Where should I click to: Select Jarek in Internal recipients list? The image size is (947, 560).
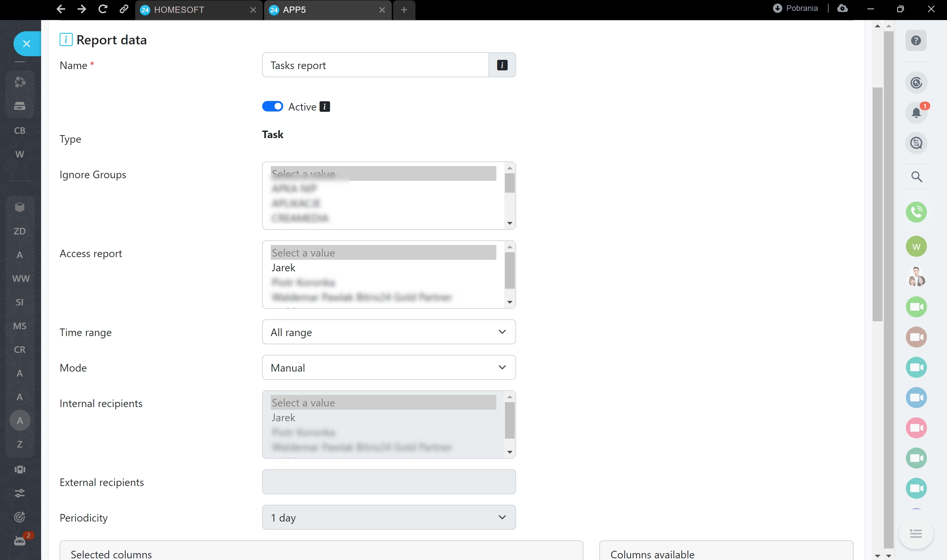pos(284,417)
